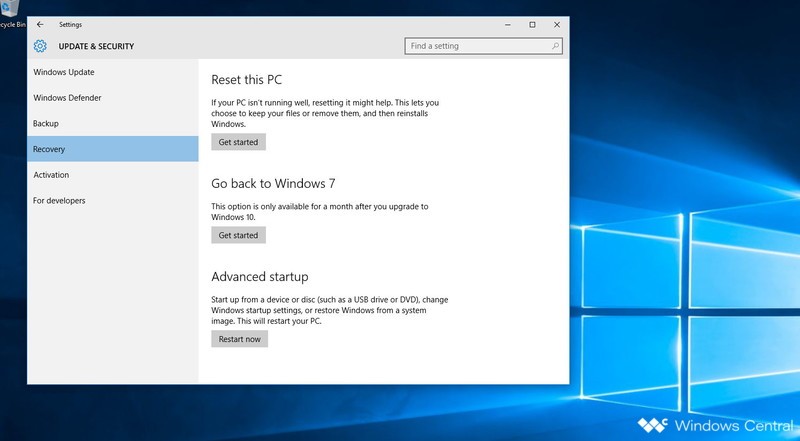Click Get started under Go back to Windows 7
The height and width of the screenshot is (441, 800).
tap(238, 235)
